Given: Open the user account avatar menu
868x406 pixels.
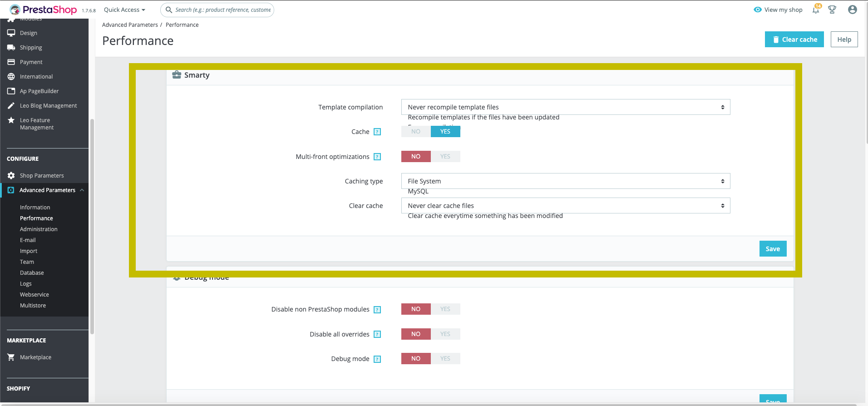Looking at the screenshot, I should pyautogui.click(x=853, y=10).
